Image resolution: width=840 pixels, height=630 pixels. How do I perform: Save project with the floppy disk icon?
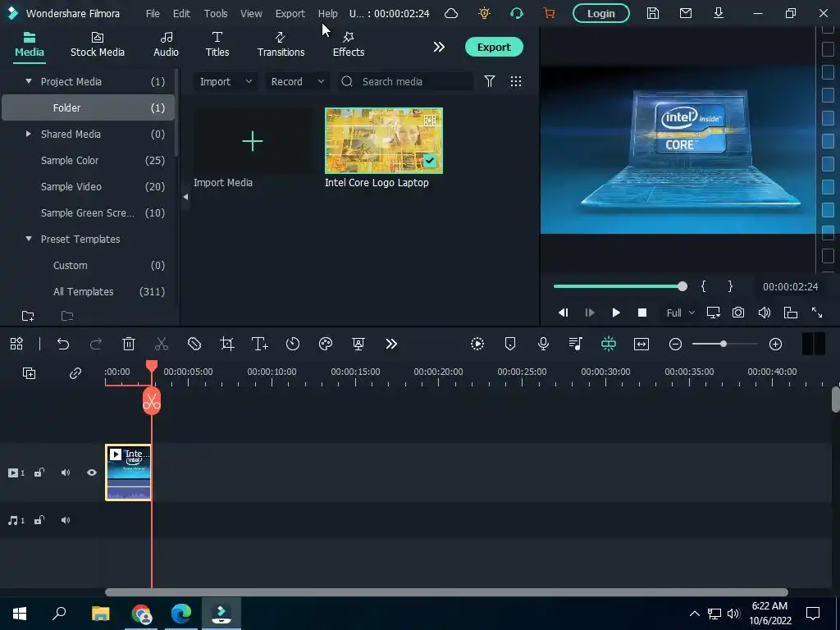tap(652, 13)
